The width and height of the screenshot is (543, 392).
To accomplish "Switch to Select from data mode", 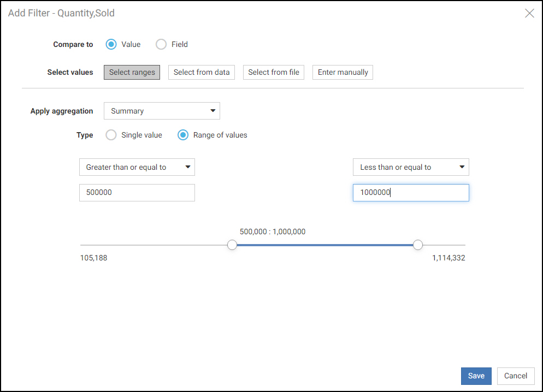I will click(x=201, y=72).
